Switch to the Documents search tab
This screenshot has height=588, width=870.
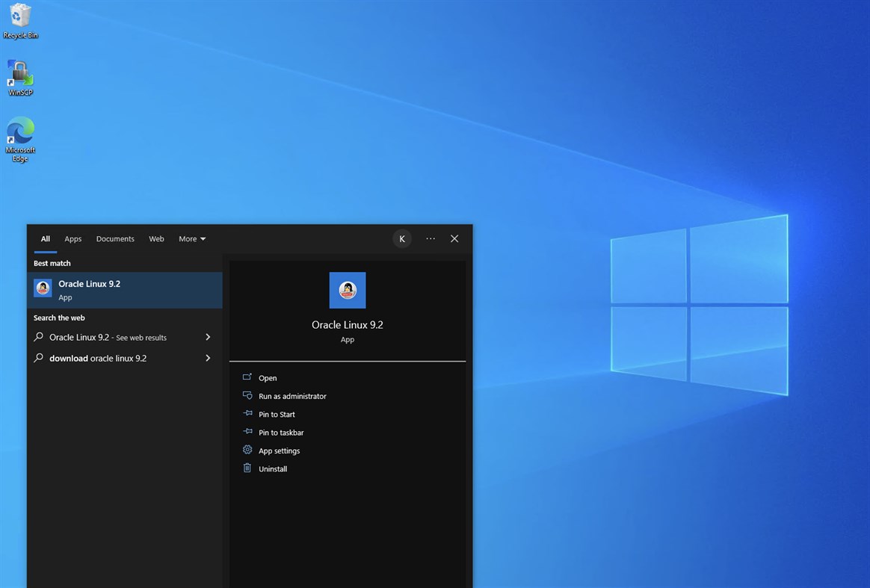[x=115, y=239]
